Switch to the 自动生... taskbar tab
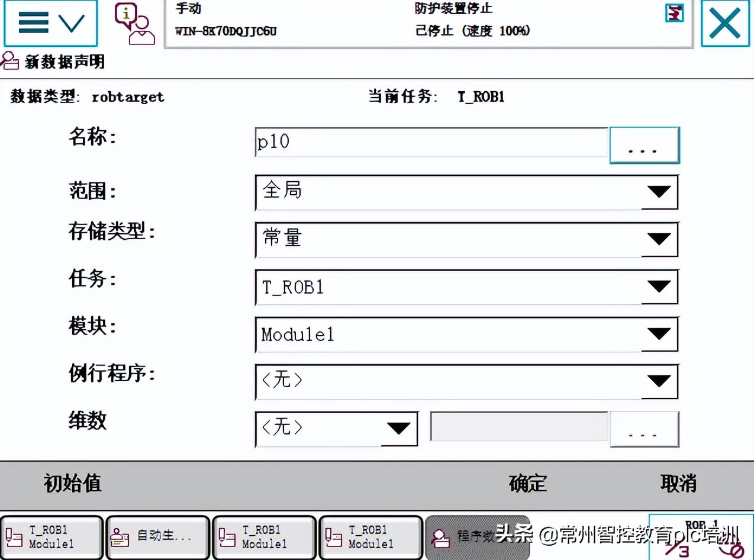 click(x=158, y=538)
